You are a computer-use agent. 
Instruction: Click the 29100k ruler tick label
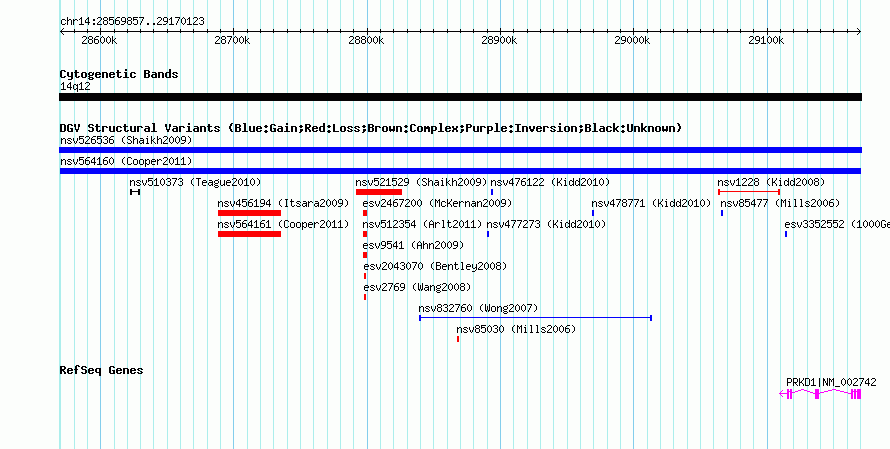point(766,40)
